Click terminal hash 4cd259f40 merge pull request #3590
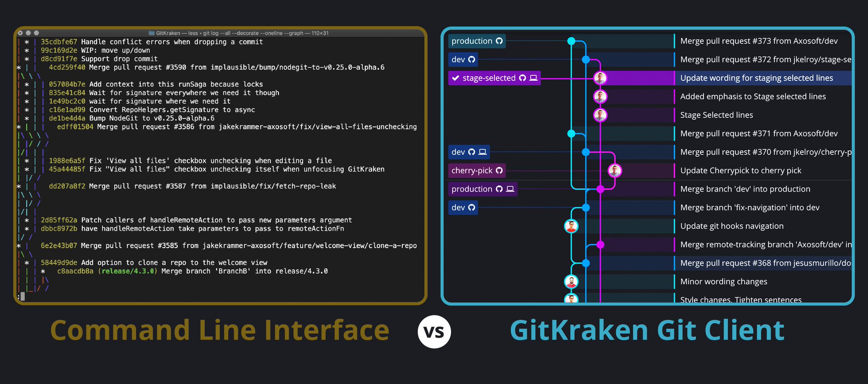Viewport: 868px width, 384px height. coord(67,67)
